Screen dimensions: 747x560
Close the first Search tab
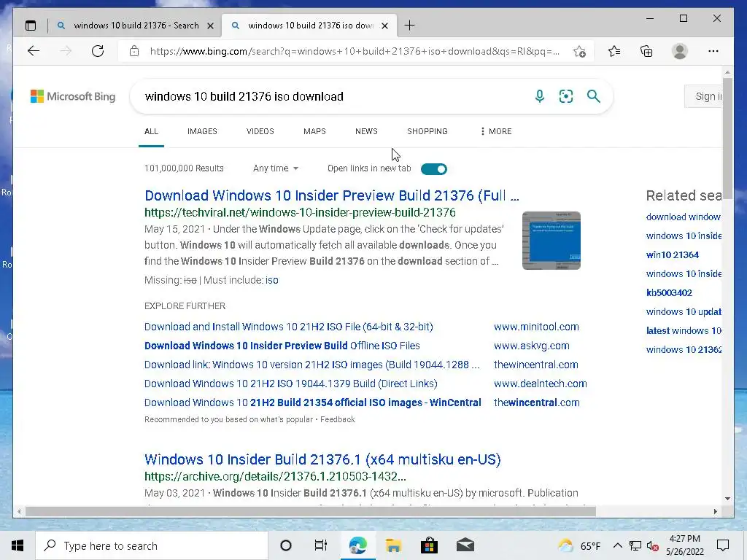tap(210, 26)
